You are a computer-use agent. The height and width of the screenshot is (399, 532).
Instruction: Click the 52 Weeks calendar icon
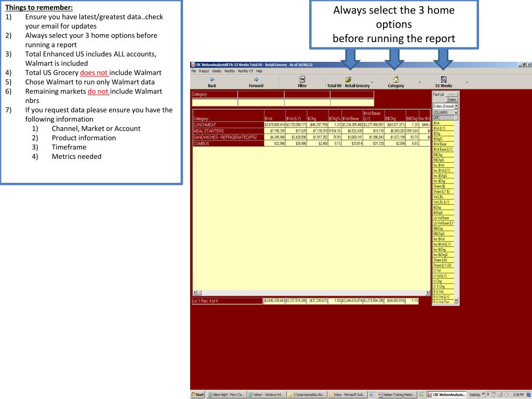click(444, 79)
